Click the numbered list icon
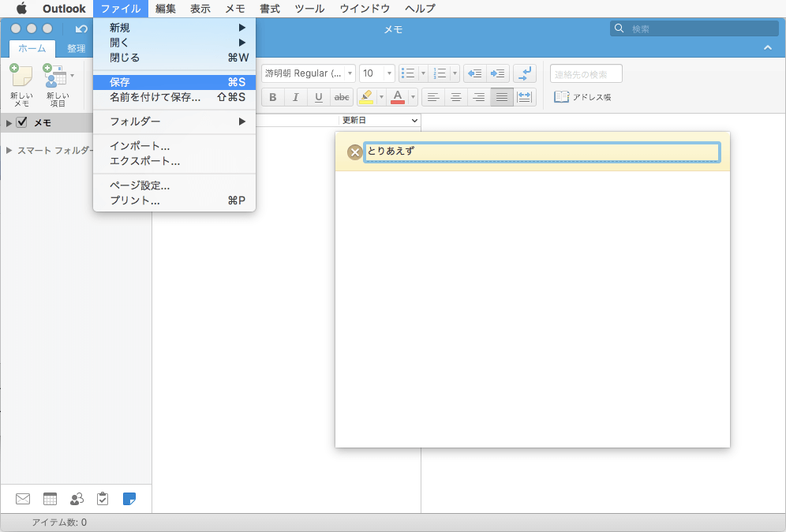Viewport: 786px width, 532px height. (x=440, y=73)
